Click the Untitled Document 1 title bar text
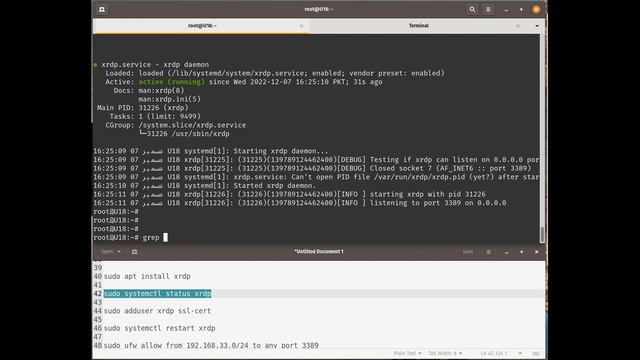 click(x=319, y=252)
